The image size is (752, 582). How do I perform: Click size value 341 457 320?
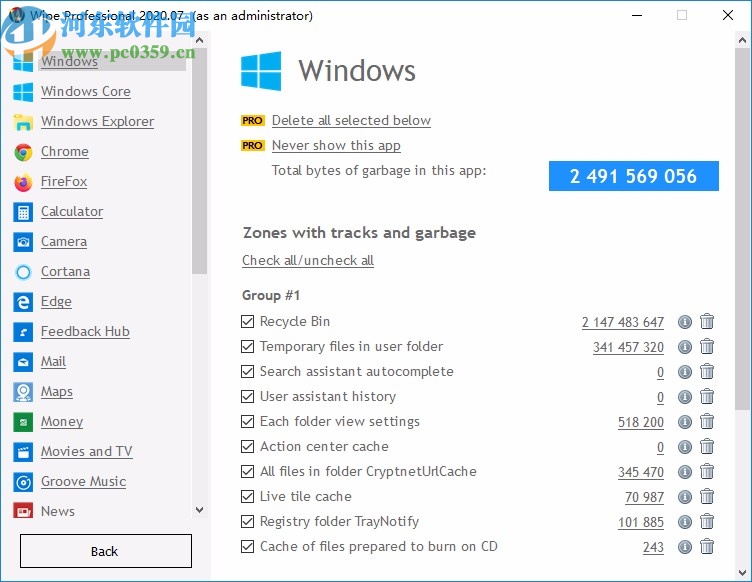coord(628,347)
